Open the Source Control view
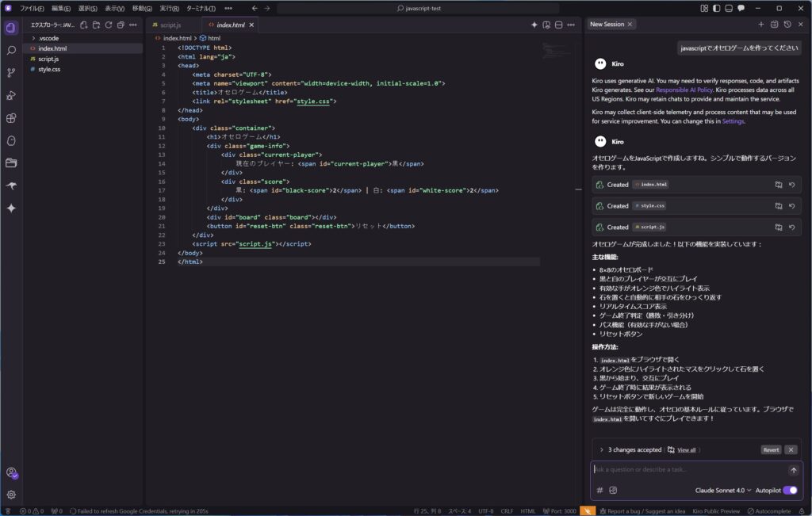The image size is (812, 516). (x=11, y=73)
